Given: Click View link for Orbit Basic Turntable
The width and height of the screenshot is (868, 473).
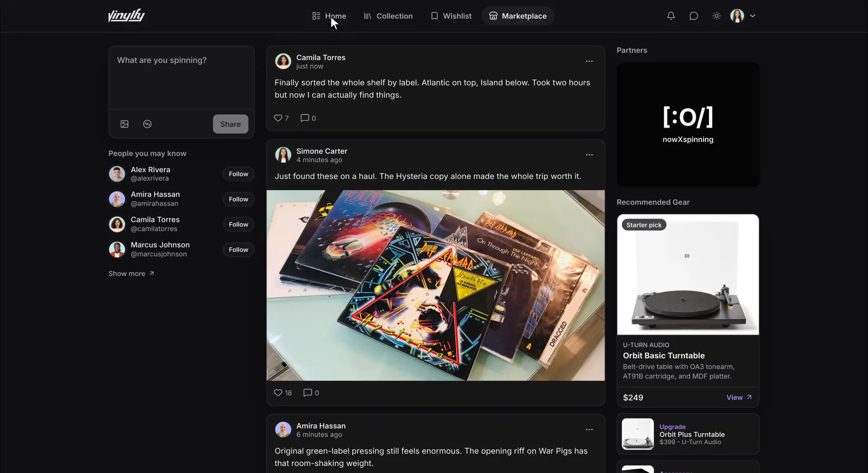Looking at the screenshot, I should click(739, 398).
